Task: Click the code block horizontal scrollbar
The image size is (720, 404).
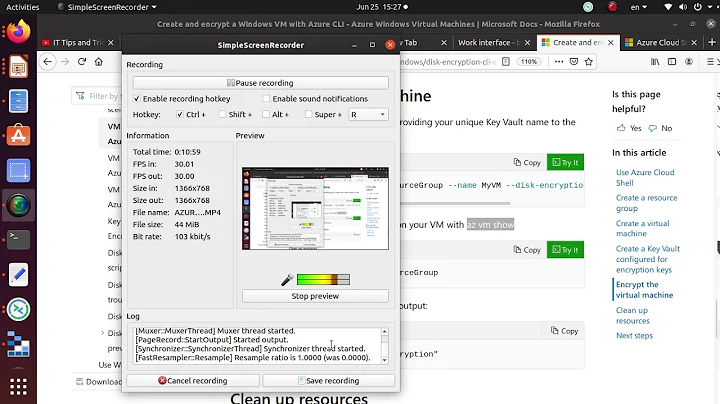Action: (x=455, y=203)
